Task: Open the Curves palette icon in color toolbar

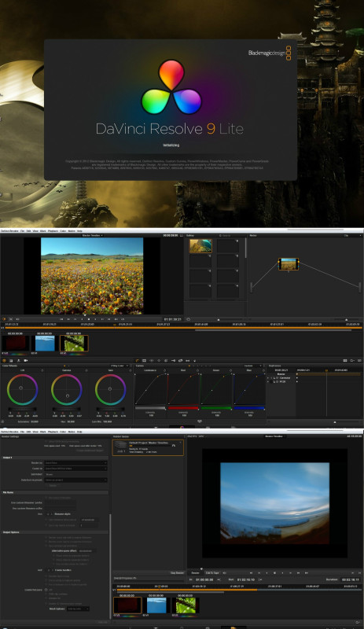Action: (138, 361)
